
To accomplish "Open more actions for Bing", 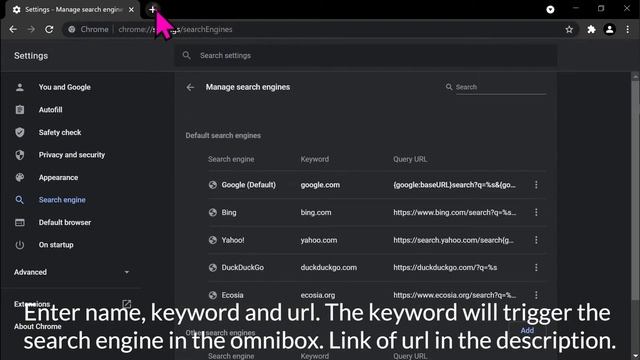I will click(536, 212).
